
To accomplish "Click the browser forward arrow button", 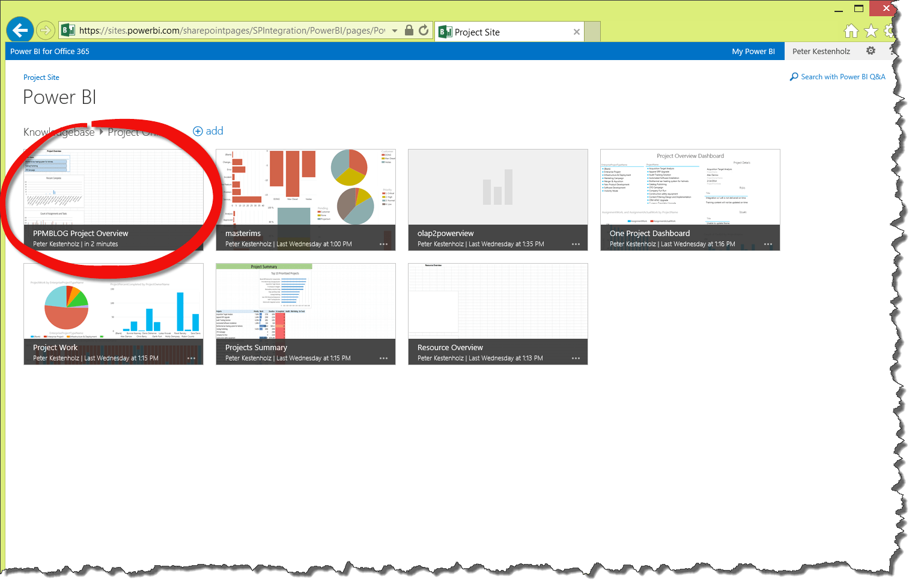I will click(46, 30).
